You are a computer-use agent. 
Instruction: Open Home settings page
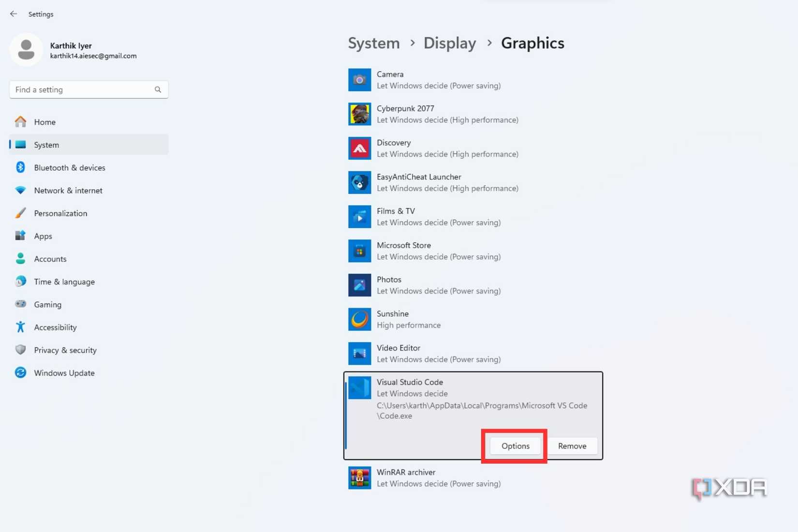click(89, 122)
